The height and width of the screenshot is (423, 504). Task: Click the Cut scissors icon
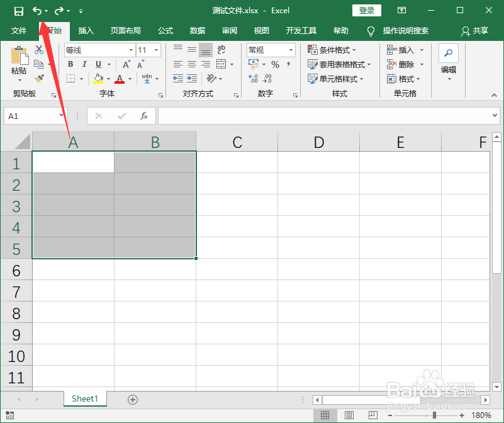pos(39,50)
